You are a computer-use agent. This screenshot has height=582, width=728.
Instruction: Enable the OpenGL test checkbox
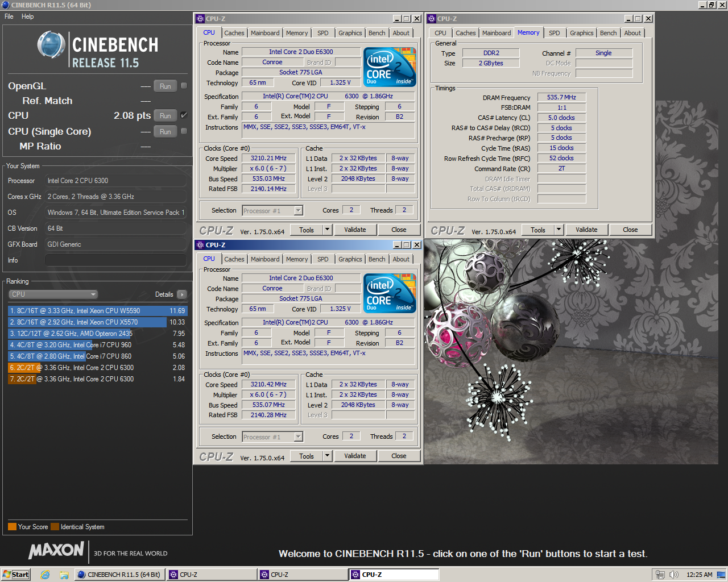click(x=184, y=86)
